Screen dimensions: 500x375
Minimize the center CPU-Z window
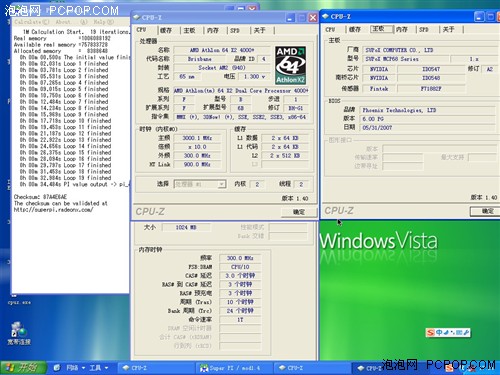point(291,18)
